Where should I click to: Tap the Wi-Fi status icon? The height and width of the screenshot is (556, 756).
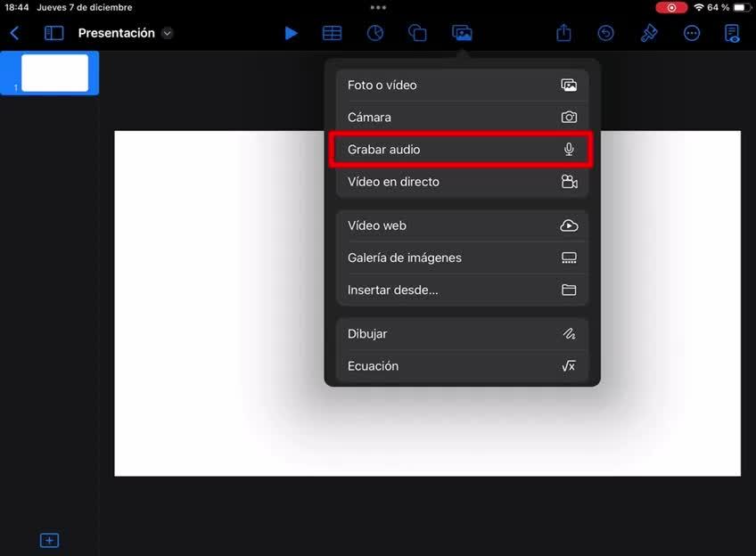pyautogui.click(x=699, y=7)
